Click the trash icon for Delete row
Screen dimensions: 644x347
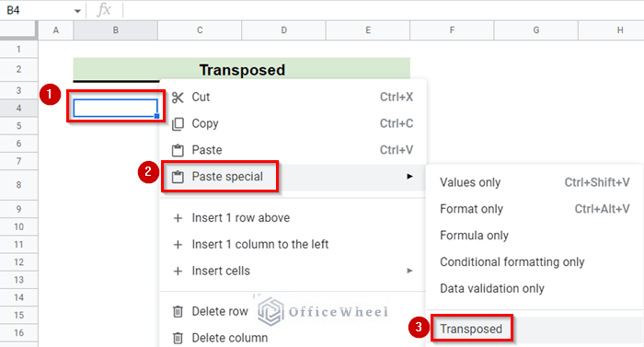click(178, 312)
